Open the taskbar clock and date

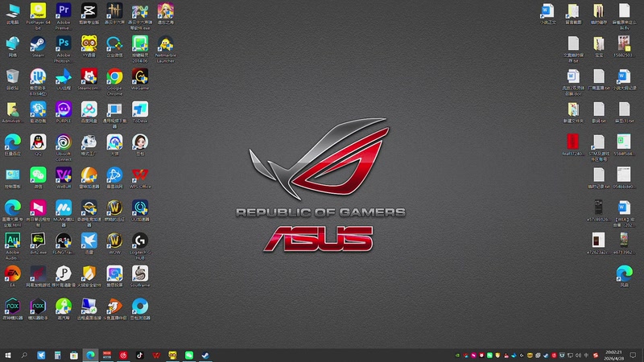(613, 356)
